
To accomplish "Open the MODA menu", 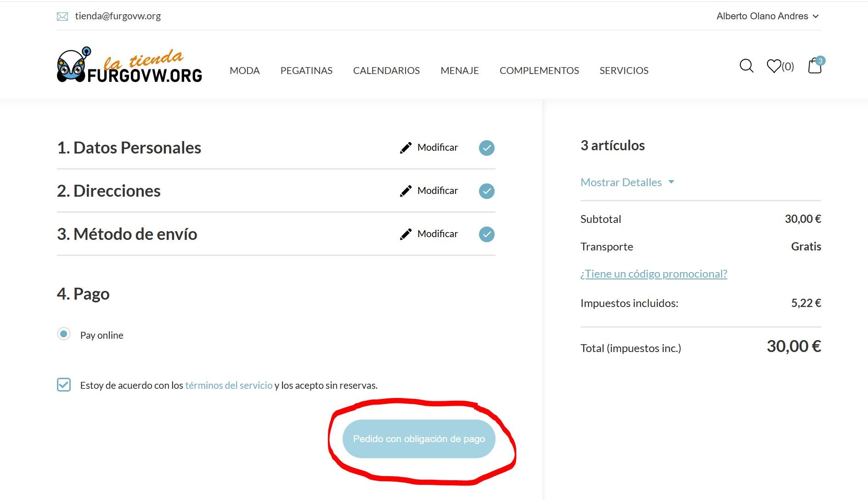I will pos(244,71).
